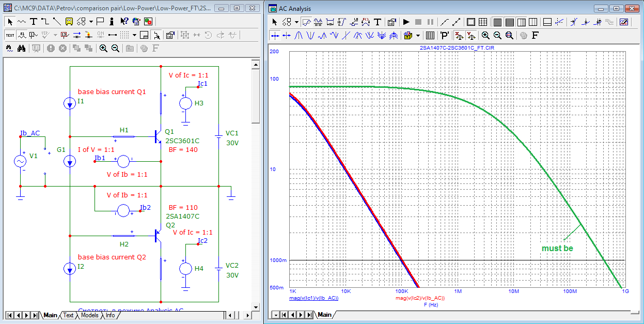
Task: Click the F (Hz) axis label
Action: [x=432, y=305]
